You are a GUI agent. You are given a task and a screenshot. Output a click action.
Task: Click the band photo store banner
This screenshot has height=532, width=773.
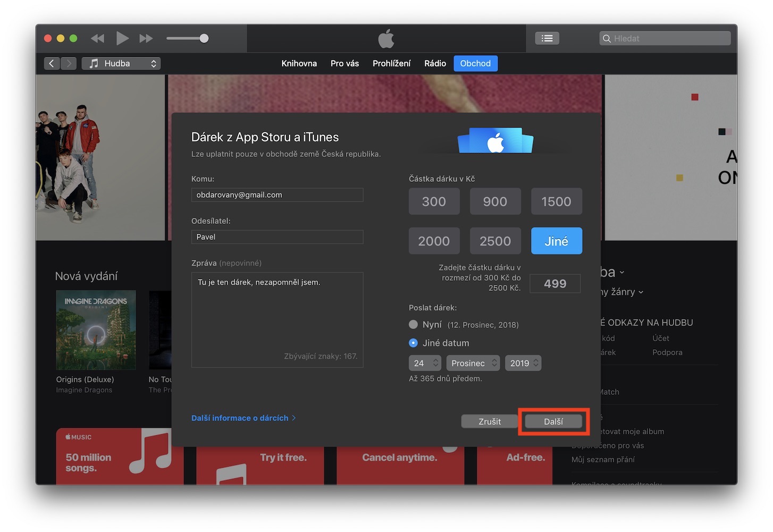tap(100, 157)
